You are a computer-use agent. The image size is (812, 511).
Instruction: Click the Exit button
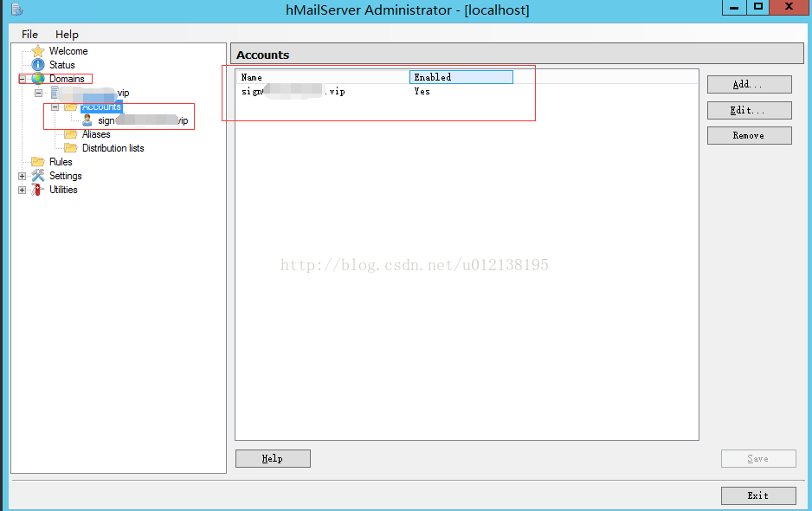758,495
